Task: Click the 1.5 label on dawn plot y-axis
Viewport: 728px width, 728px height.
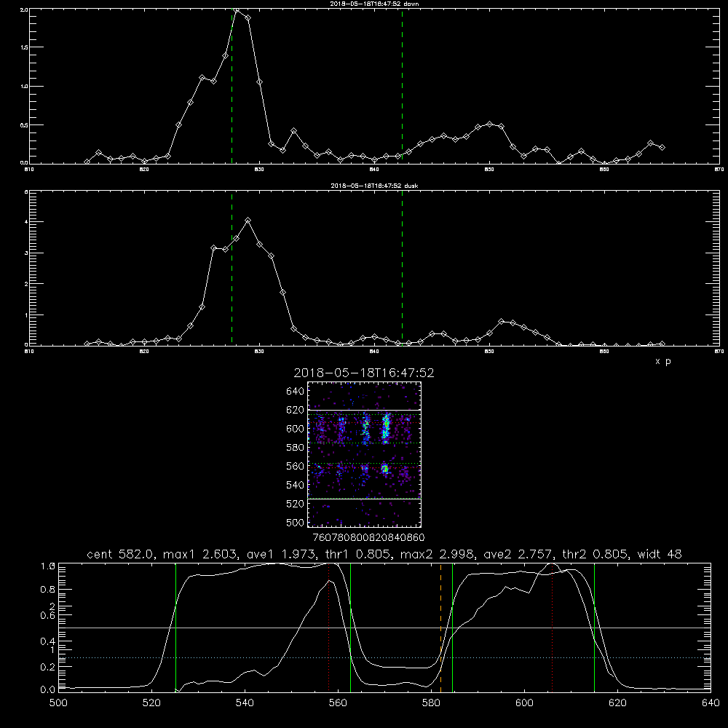Action: [23, 47]
